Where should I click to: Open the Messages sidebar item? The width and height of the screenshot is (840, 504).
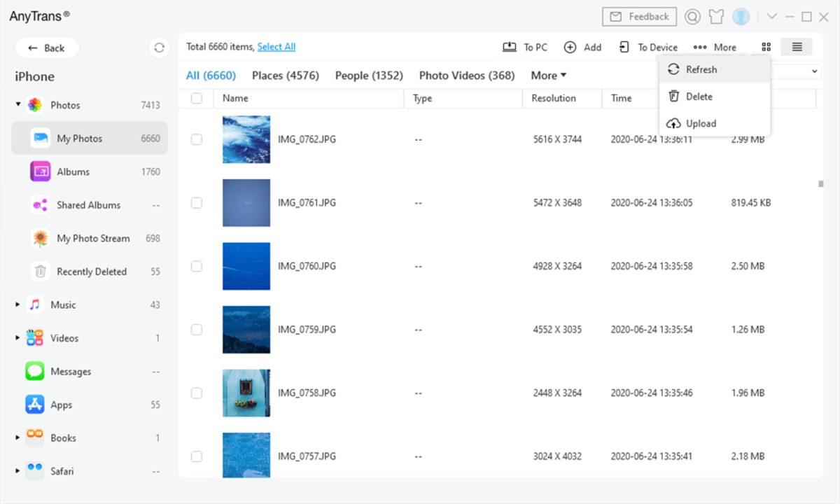click(70, 372)
